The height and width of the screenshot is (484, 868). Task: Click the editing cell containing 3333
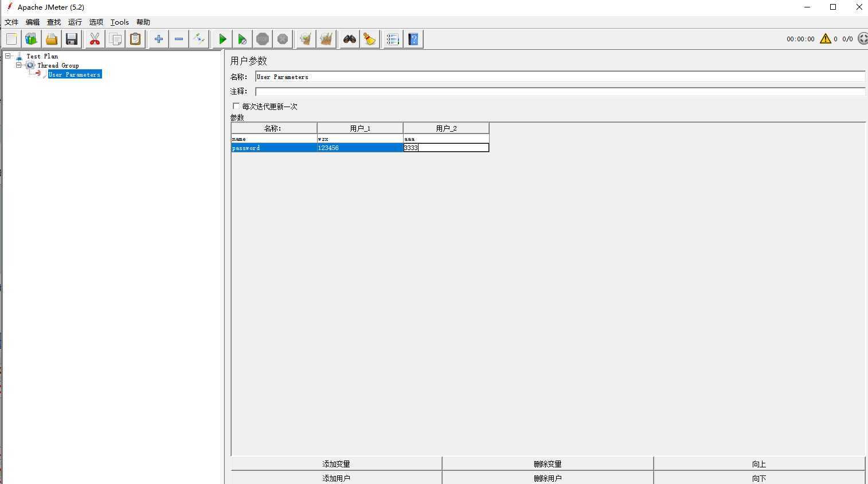446,148
